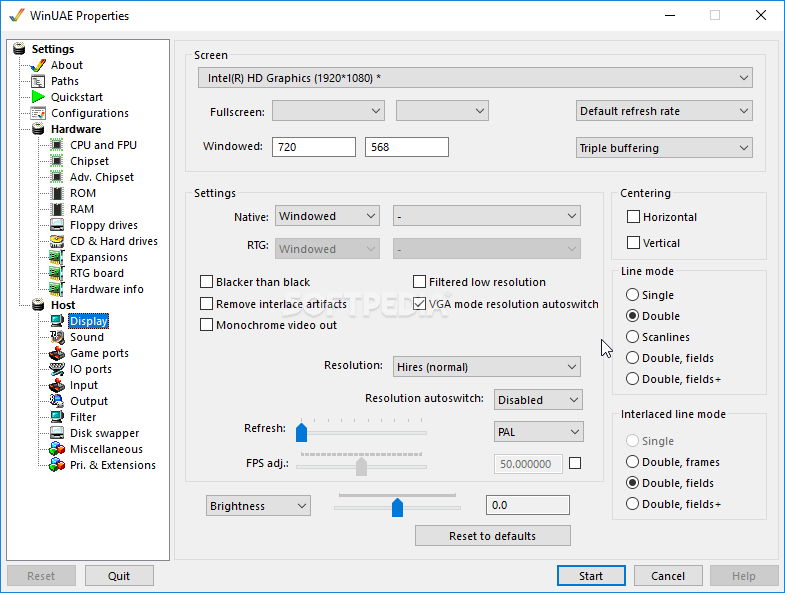This screenshot has width=785, height=593.
Task: Click the Brightness value field 0.0
Action: tap(528, 505)
